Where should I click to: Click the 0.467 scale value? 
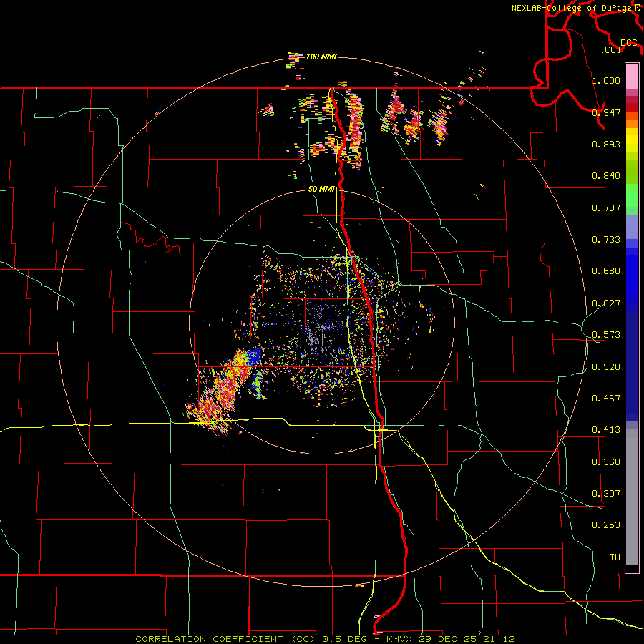tap(606, 399)
